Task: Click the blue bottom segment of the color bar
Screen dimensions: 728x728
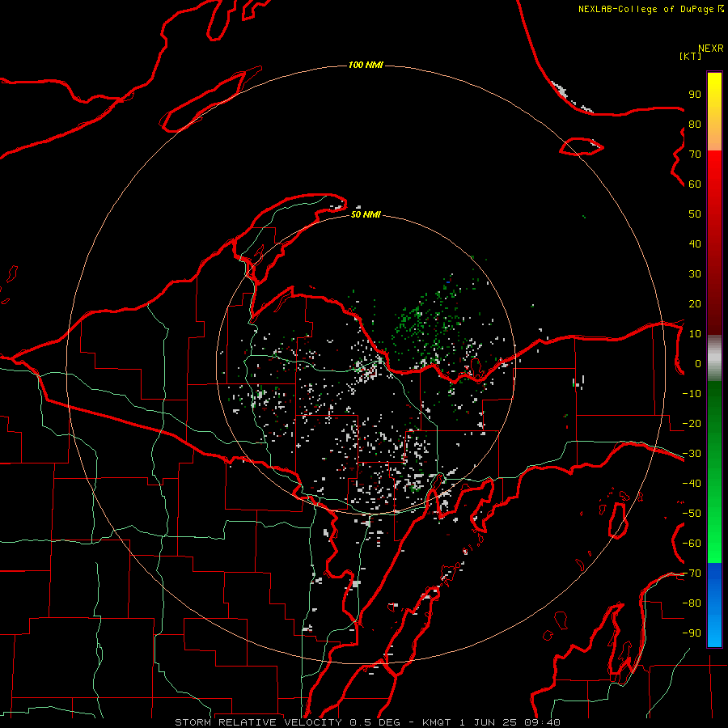Action: (714, 605)
